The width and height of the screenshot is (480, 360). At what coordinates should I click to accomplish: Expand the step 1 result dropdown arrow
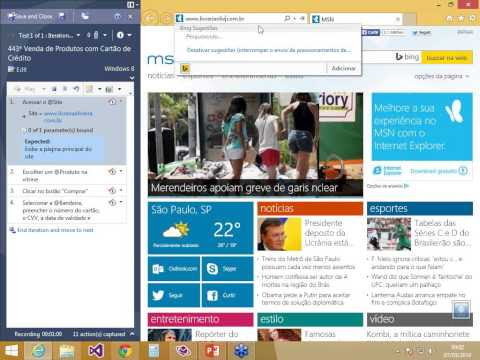coord(121,101)
